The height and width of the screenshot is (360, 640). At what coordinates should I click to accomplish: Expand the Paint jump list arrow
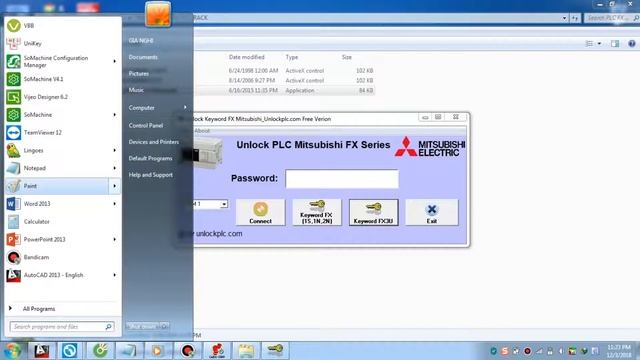[x=114, y=186]
